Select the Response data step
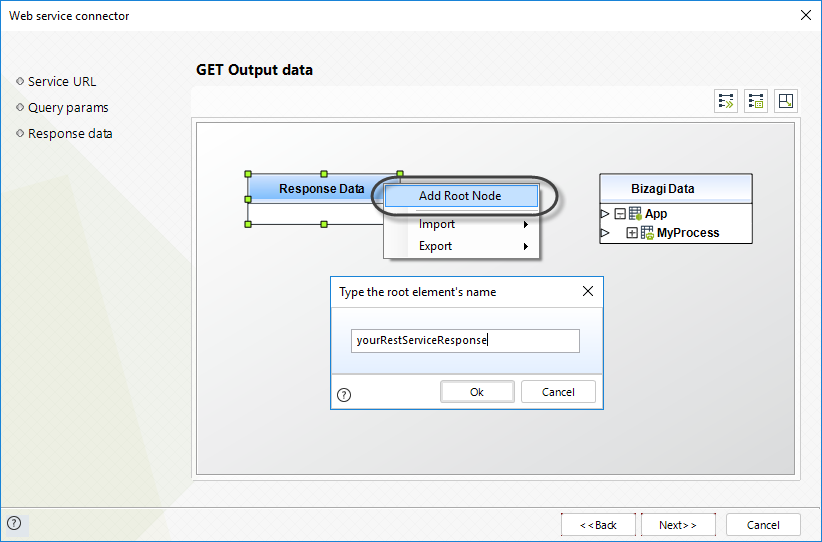This screenshot has height=542, width=822. (70, 134)
